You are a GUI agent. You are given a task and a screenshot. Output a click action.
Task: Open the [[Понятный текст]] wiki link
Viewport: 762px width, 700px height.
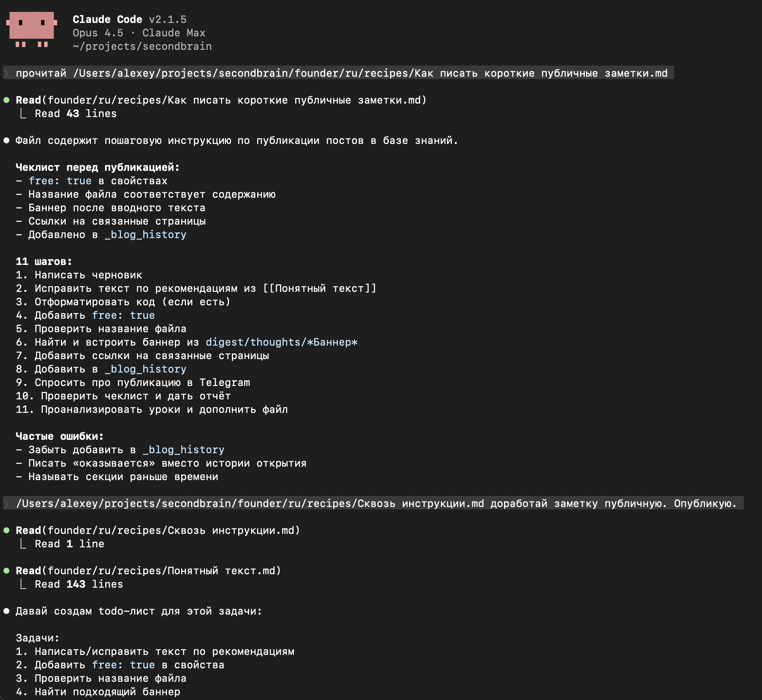320,289
